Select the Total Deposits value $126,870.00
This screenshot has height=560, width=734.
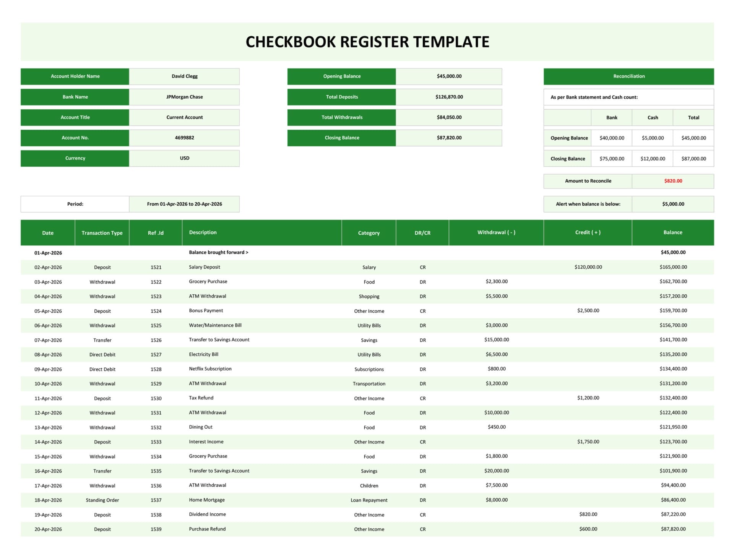[448, 97]
